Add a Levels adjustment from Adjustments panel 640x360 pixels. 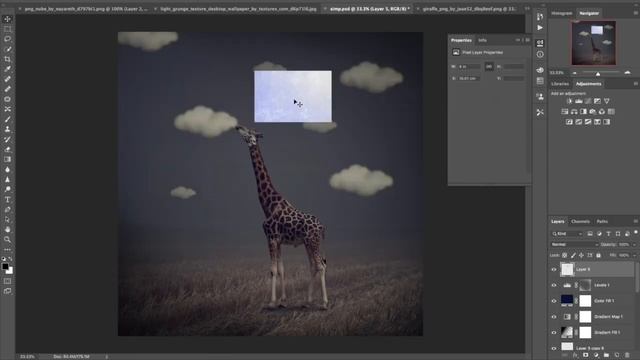579,101
